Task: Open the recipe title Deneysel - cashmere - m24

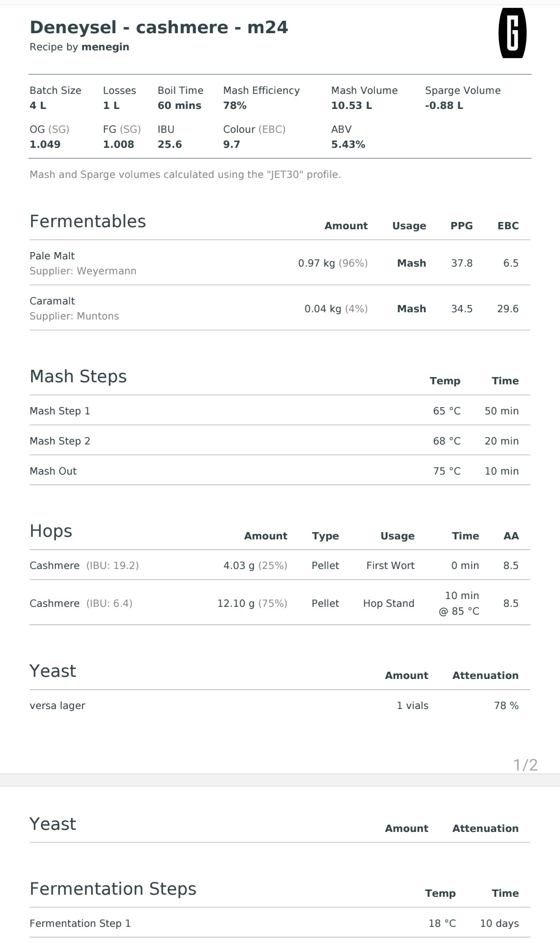Action: pos(159,27)
